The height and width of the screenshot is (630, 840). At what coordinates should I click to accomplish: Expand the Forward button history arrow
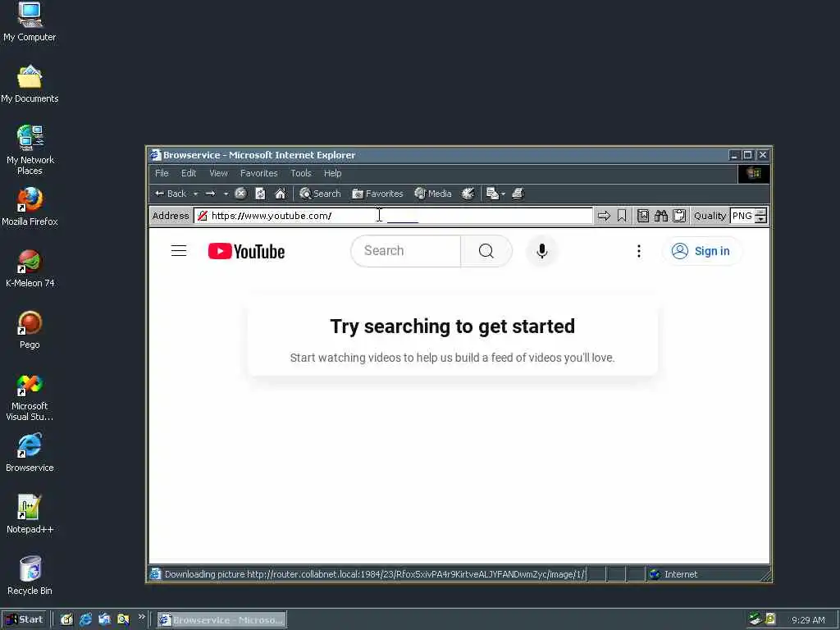coord(226,194)
